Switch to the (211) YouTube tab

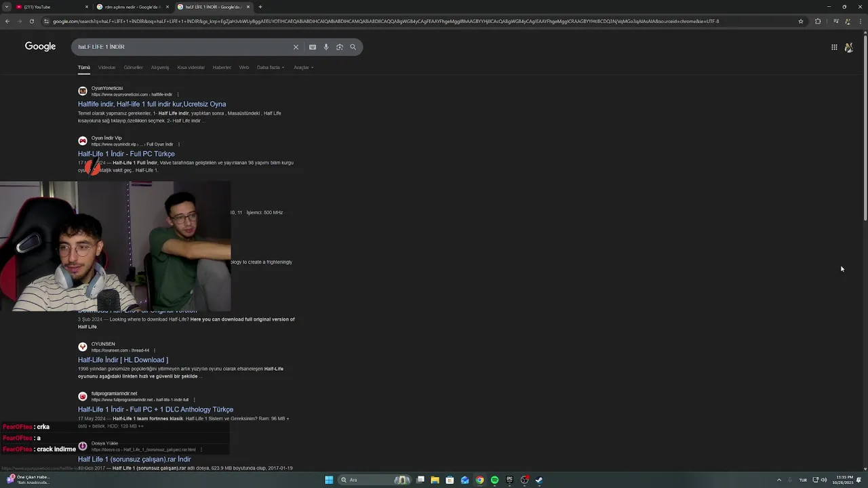click(52, 7)
